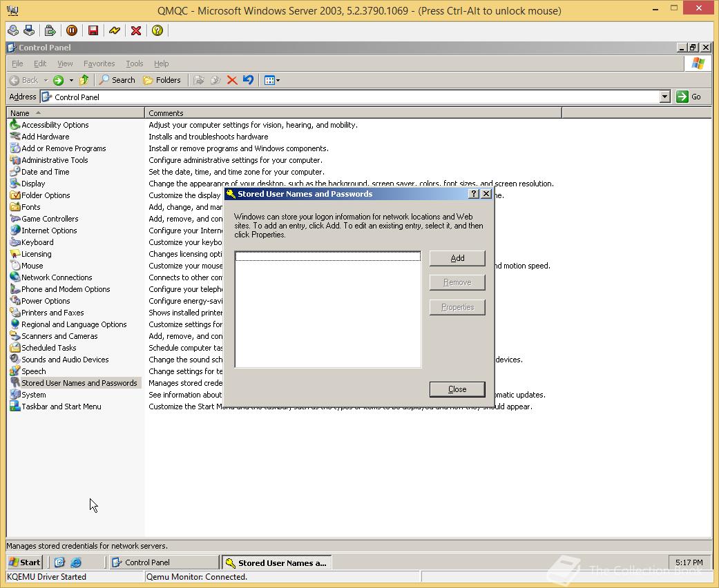Click the Close button in the dialog
719x588 pixels.
(457, 389)
